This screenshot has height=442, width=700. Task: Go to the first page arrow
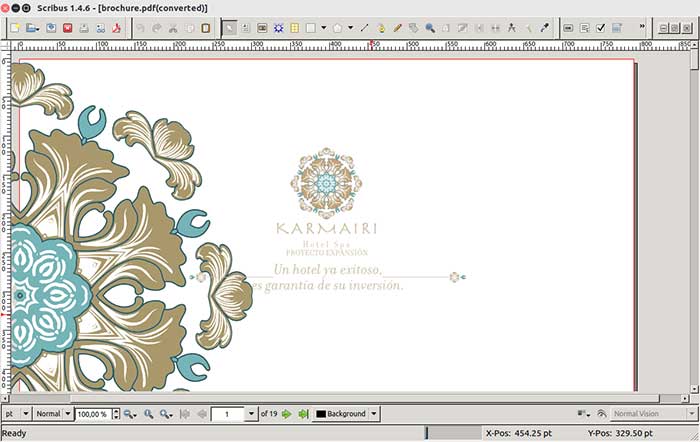(x=185, y=414)
